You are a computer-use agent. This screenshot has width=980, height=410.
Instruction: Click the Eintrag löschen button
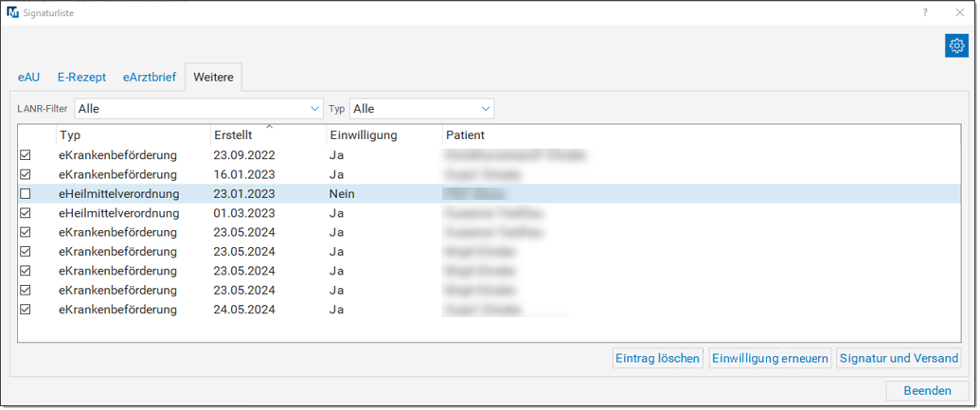click(658, 359)
